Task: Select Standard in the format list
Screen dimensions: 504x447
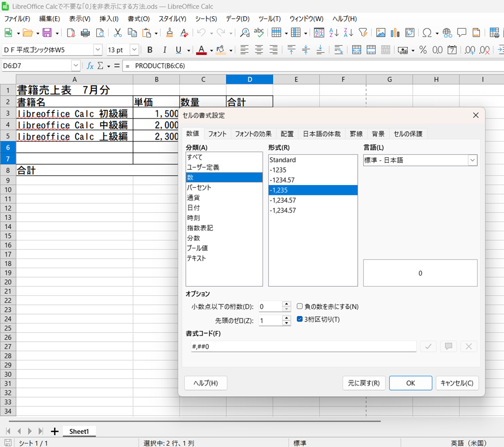Action: 313,160
